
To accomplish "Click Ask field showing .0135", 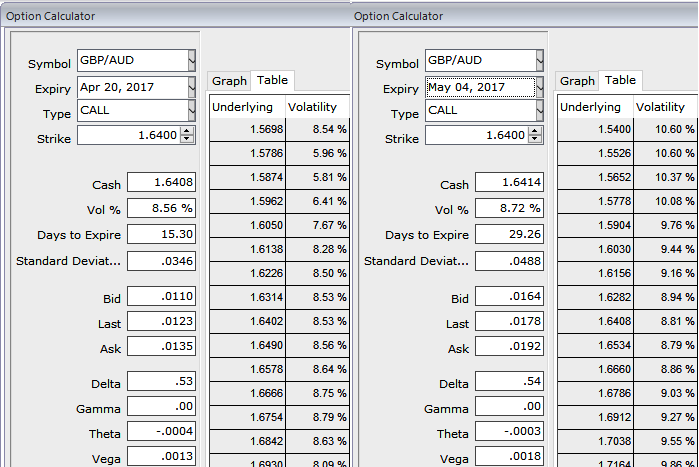I will pos(161,346).
